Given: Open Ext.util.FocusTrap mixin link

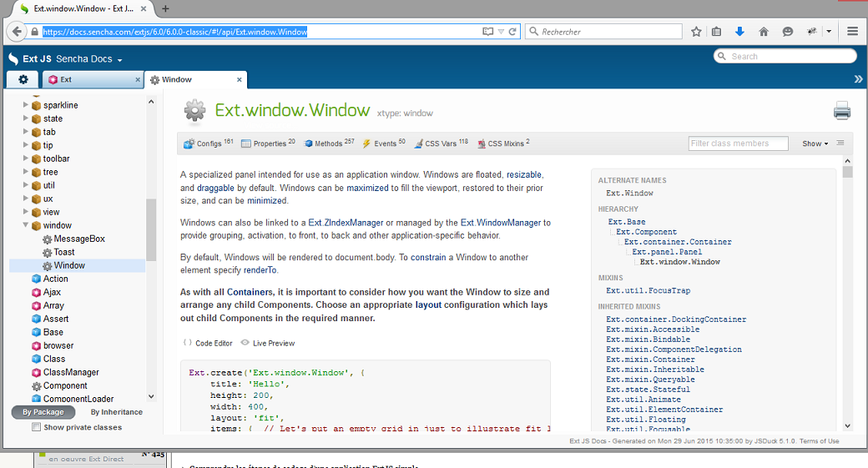Looking at the screenshot, I should [648, 290].
